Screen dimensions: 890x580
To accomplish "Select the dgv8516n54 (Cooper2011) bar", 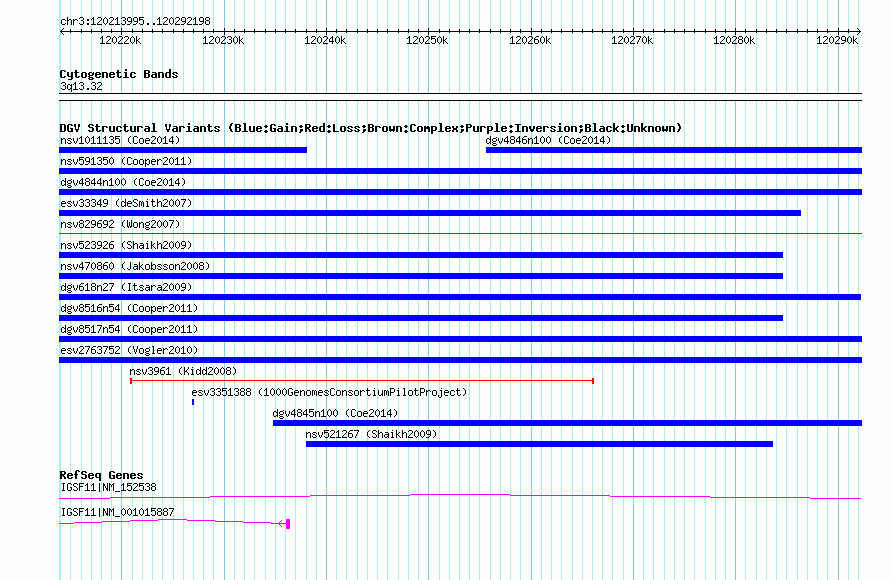I will coord(421,318).
